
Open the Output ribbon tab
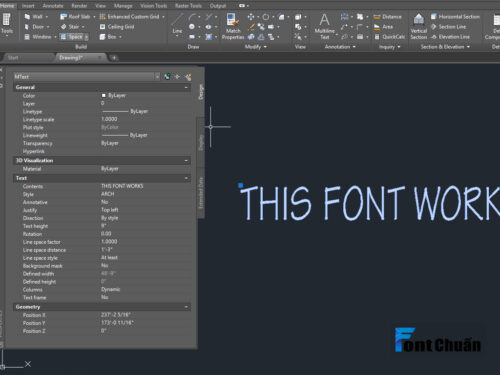click(x=218, y=6)
